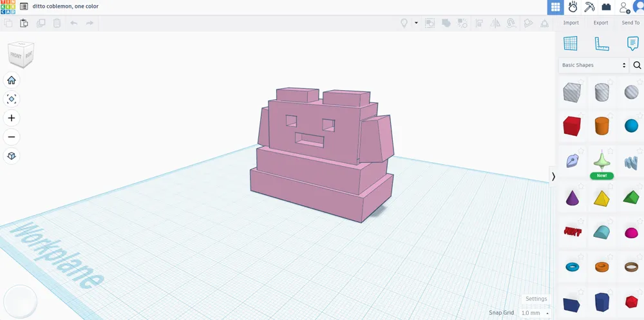Select the yellow Pyramid shape

601,198
